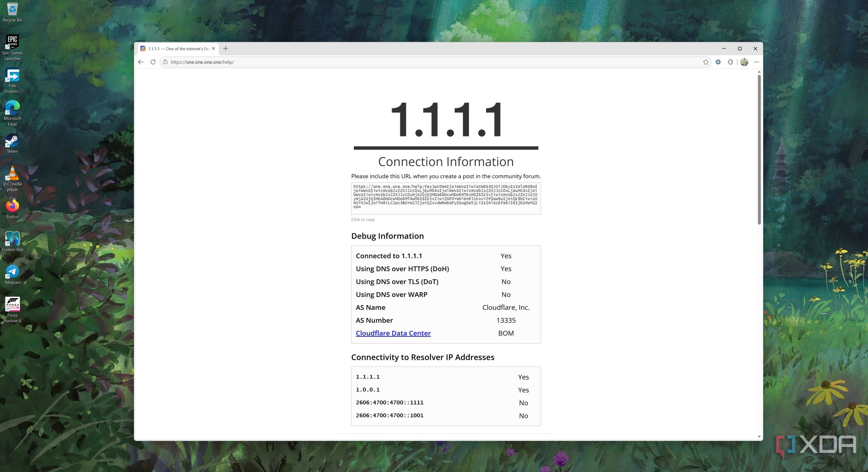Click the 'Click to copy' caption
Screen dimensions: 868x472
363,219
